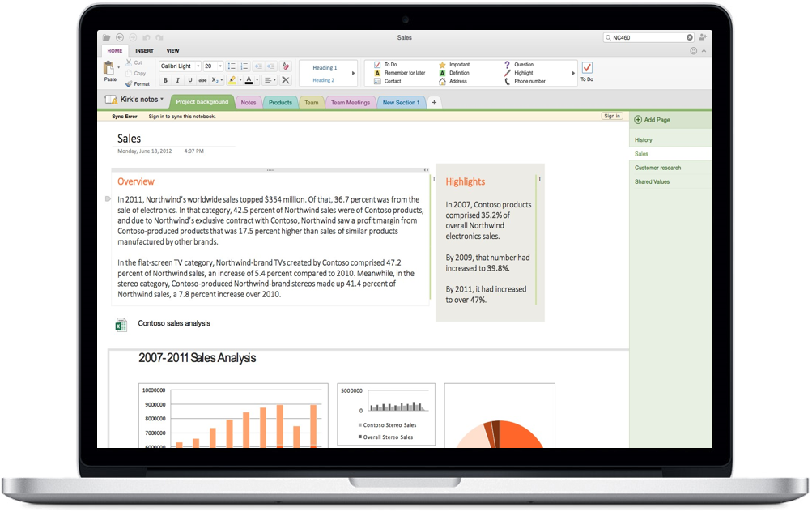The image size is (812, 516).
Task: Toggle strikethrough formatting
Action: [x=202, y=80]
